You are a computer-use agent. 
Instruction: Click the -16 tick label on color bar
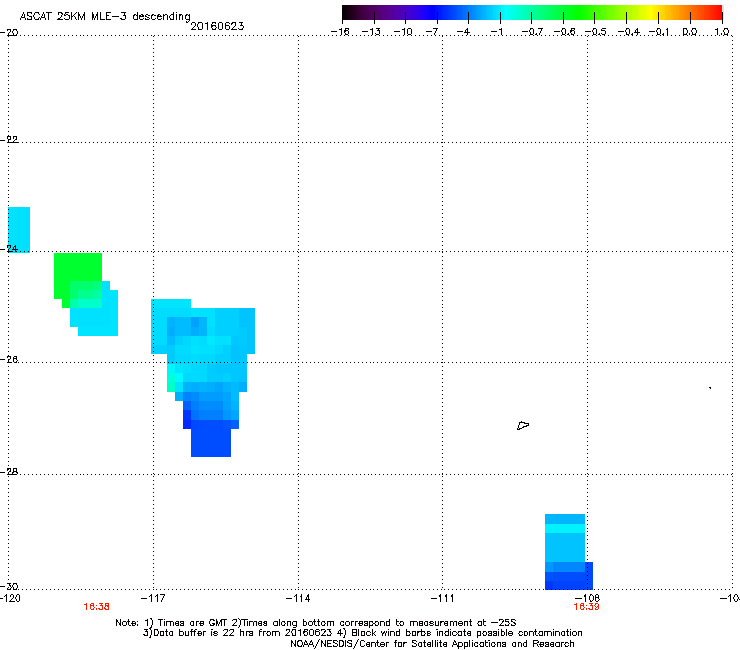point(340,32)
